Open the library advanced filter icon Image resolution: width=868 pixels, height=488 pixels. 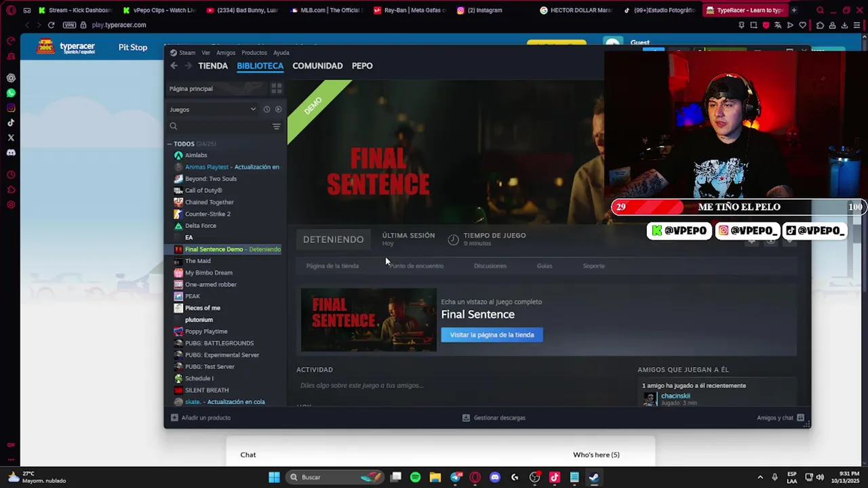coord(276,126)
